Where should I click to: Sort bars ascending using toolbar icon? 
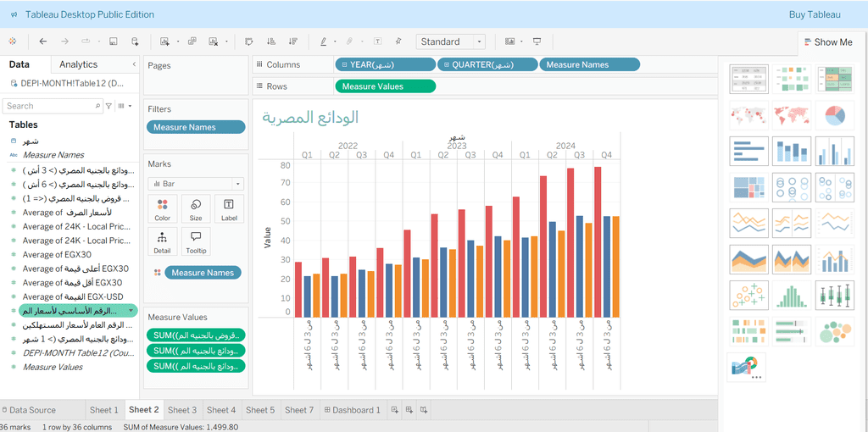[271, 42]
